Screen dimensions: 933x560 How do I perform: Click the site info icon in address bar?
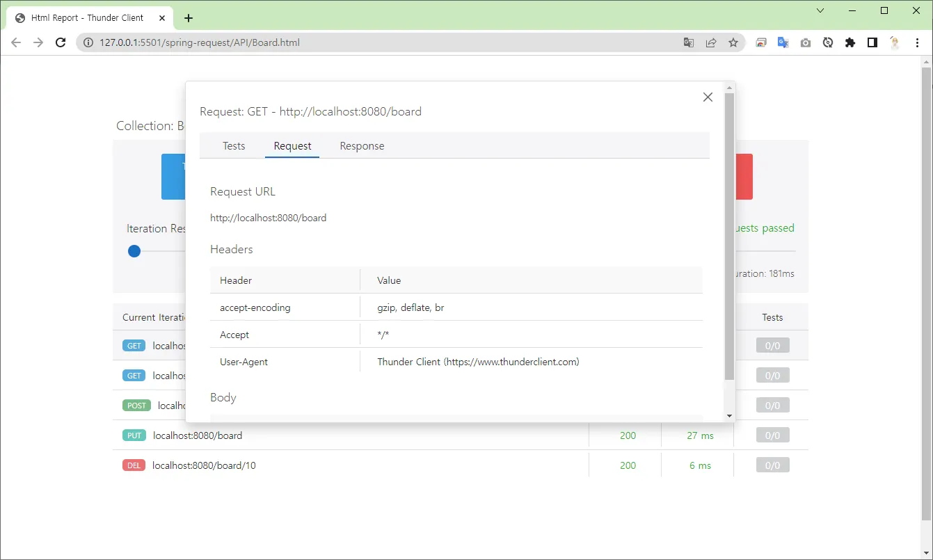click(88, 42)
